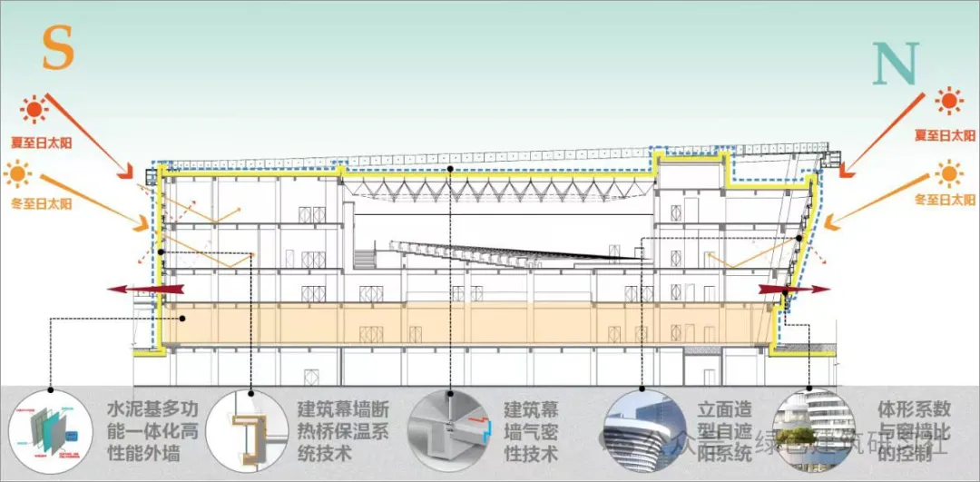Select the facade self-shading building thumbnail
This screenshot has height=482, width=980.
point(642,429)
